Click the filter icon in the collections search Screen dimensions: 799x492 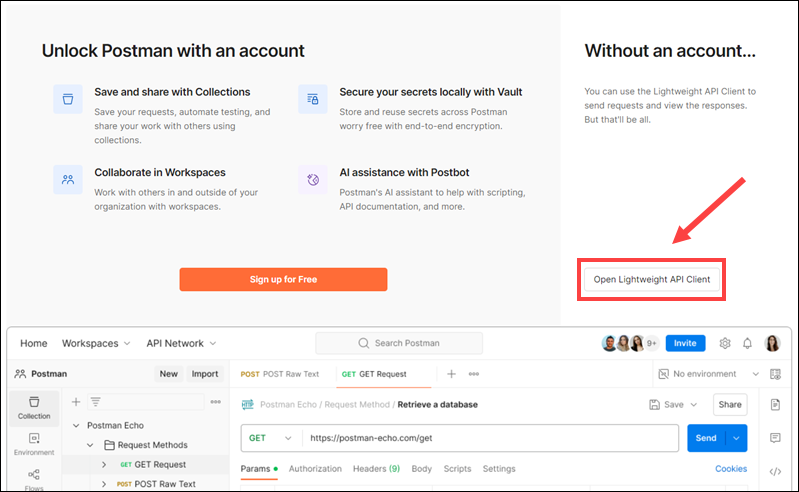tap(96, 402)
